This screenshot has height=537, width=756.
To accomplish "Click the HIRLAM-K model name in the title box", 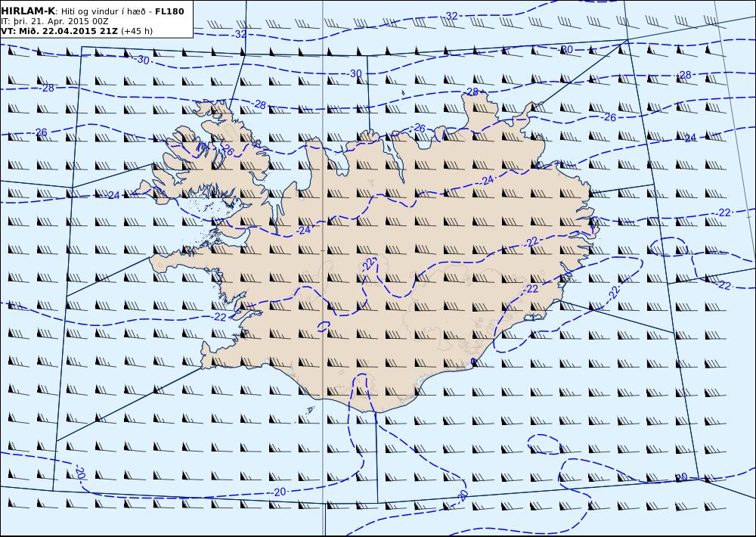I will tap(28, 11).
